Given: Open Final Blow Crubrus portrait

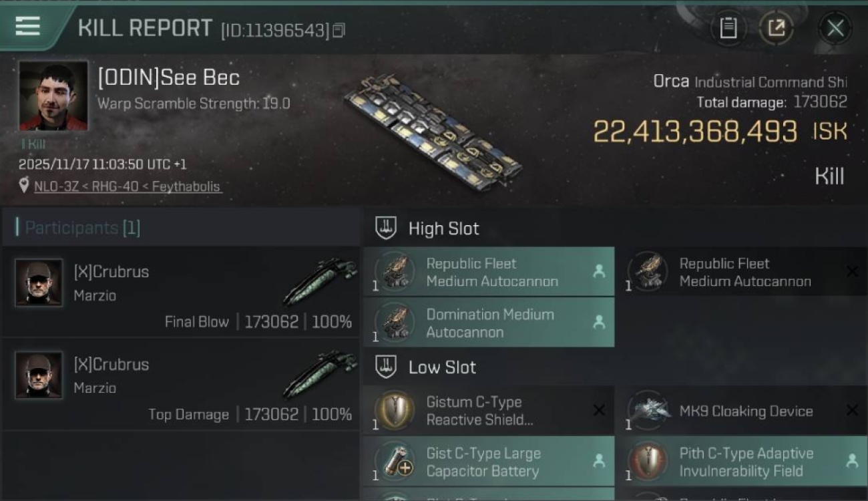Looking at the screenshot, I should point(39,283).
